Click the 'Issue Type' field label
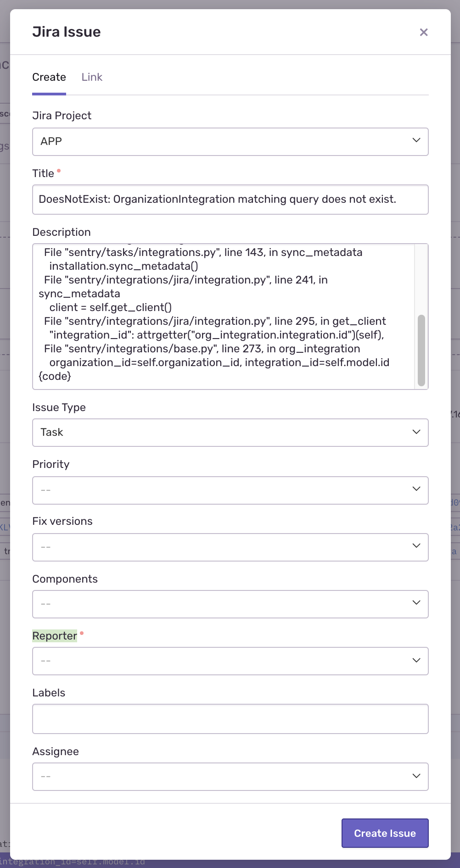 point(59,407)
